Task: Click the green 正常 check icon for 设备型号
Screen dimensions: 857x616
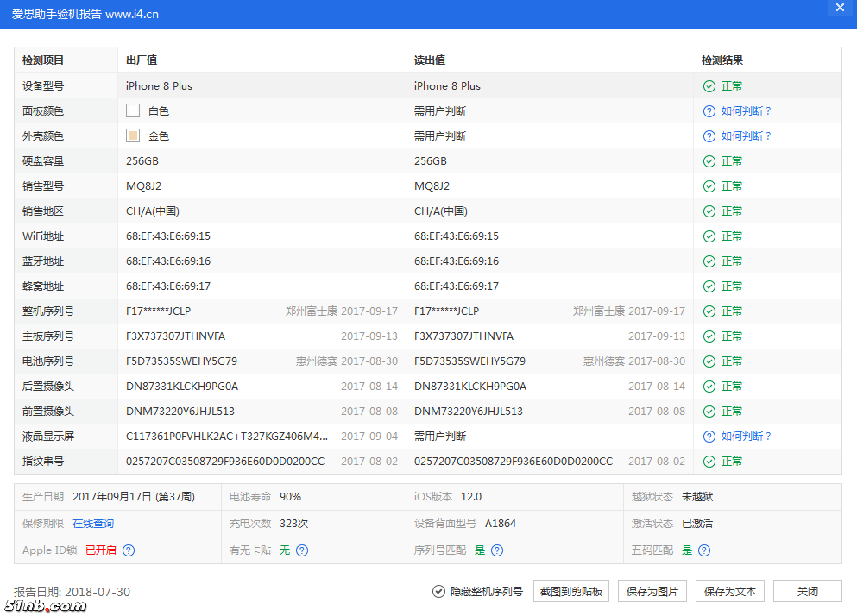Action: coord(709,86)
